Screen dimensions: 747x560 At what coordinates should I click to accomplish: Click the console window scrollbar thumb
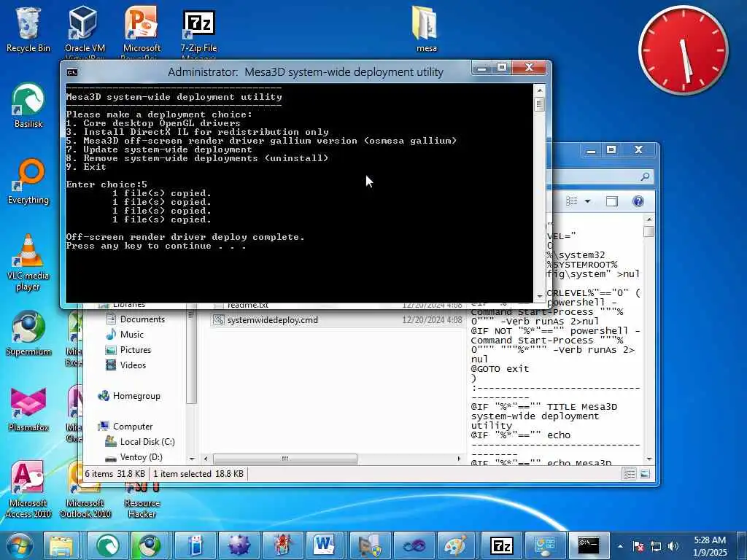point(539,104)
